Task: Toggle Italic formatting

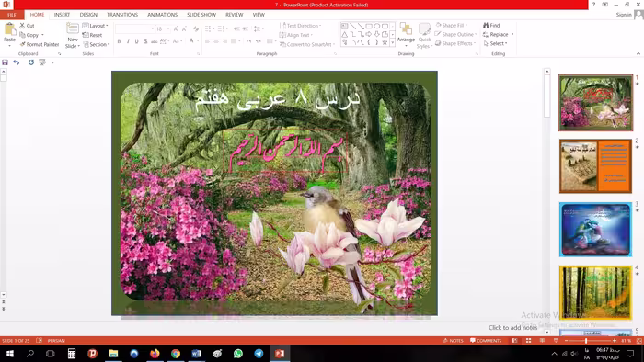Action: coord(128,41)
